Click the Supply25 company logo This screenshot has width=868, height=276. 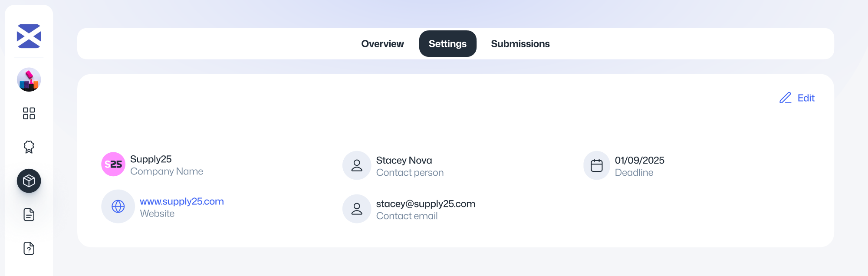coord(113,164)
